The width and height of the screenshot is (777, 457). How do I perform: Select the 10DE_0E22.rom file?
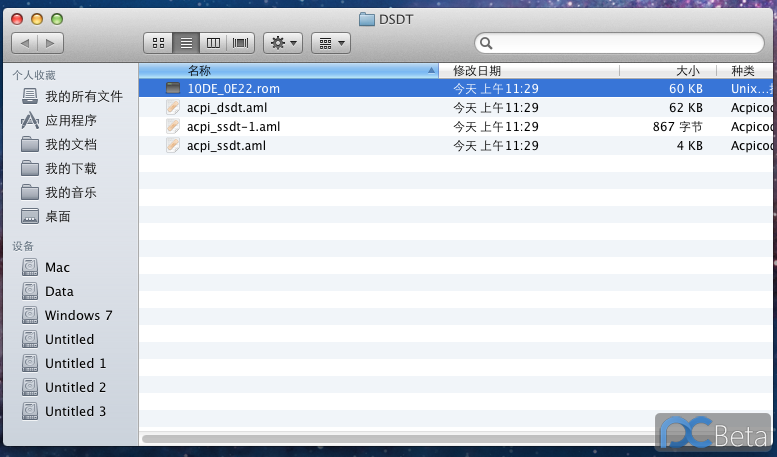(x=233, y=89)
